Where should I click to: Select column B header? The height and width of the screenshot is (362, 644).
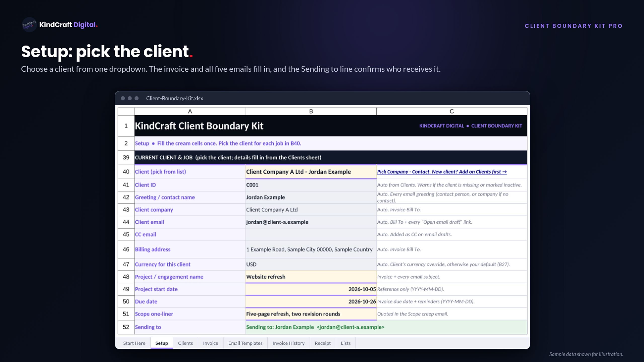[x=311, y=111]
